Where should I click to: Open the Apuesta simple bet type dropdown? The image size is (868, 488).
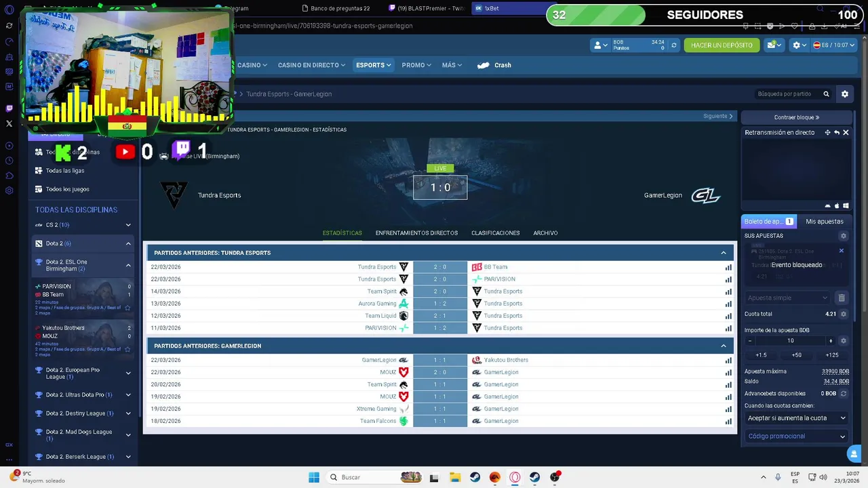point(787,298)
